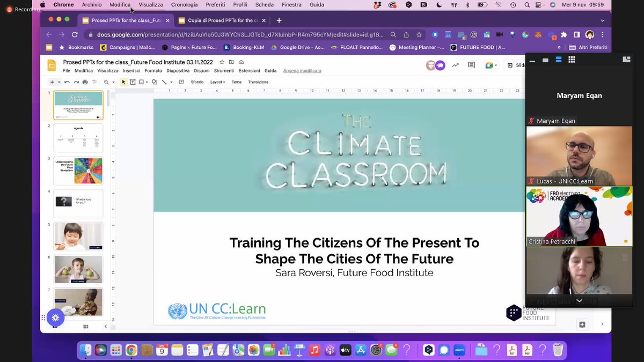Open the Inserisci menu in Google Slides

[x=131, y=70]
